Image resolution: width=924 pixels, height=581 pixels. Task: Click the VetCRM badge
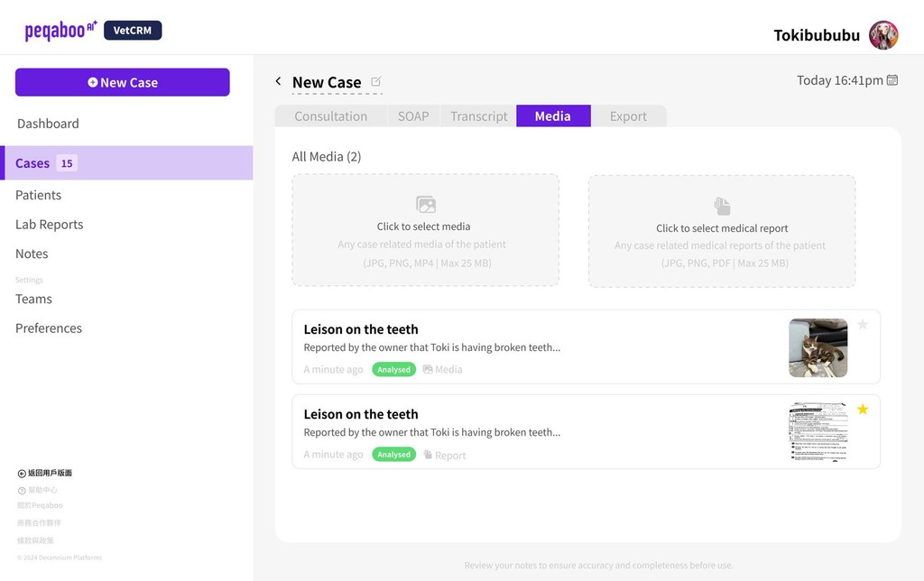[x=133, y=30]
